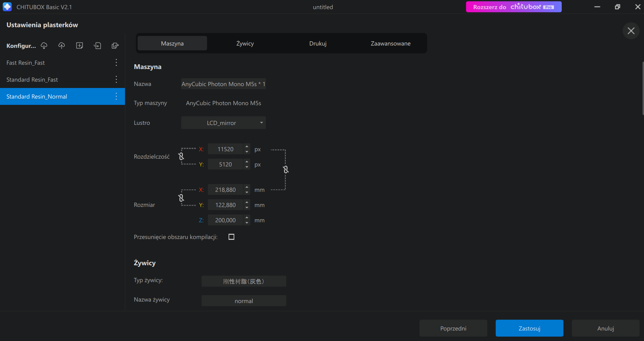
Task: Minimize the CHITUBOX window
Action: click(x=597, y=7)
